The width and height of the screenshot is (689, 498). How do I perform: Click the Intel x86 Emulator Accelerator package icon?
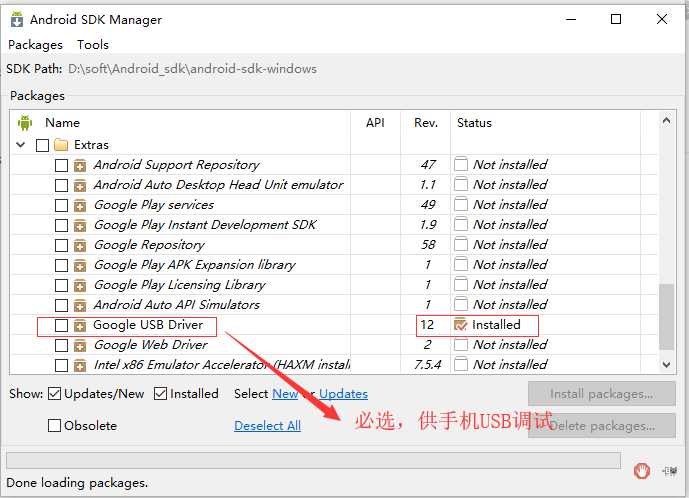(x=80, y=365)
